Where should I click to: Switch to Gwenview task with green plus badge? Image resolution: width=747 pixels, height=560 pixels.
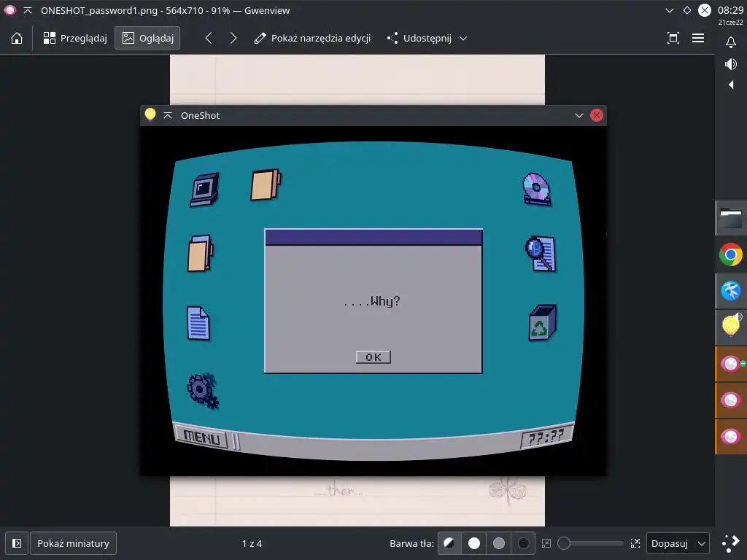pos(731,364)
